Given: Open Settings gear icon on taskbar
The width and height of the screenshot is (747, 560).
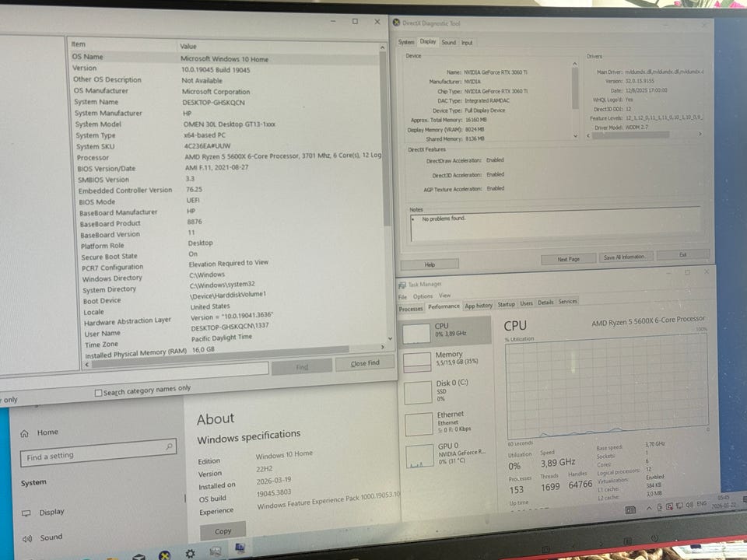Looking at the screenshot, I should 190,553.
